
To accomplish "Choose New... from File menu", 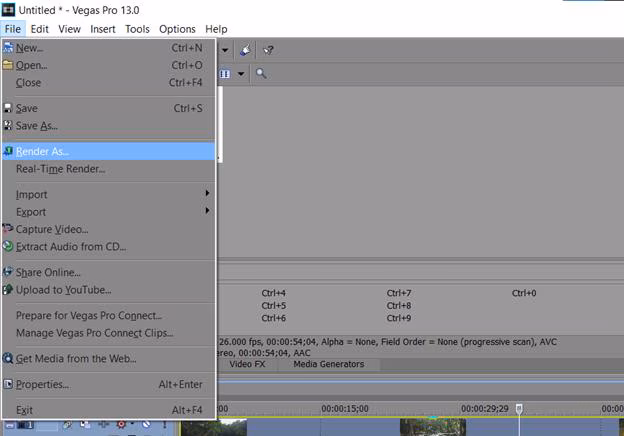I will click(108, 48).
